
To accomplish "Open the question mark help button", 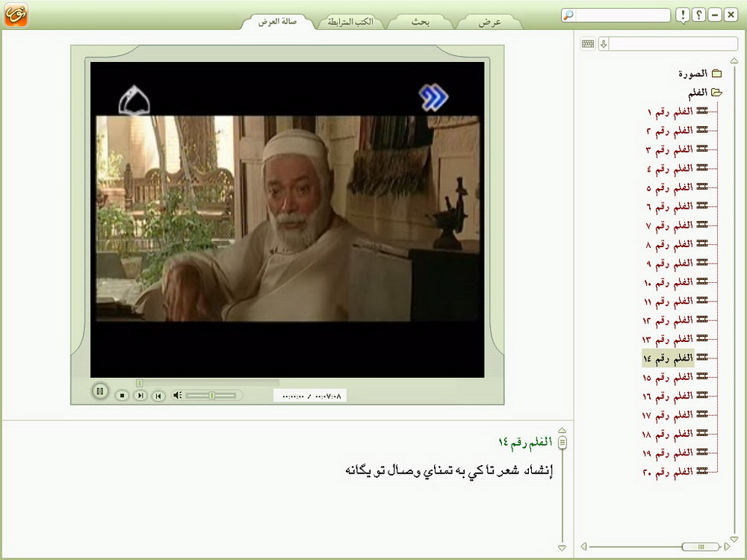I will click(x=698, y=15).
